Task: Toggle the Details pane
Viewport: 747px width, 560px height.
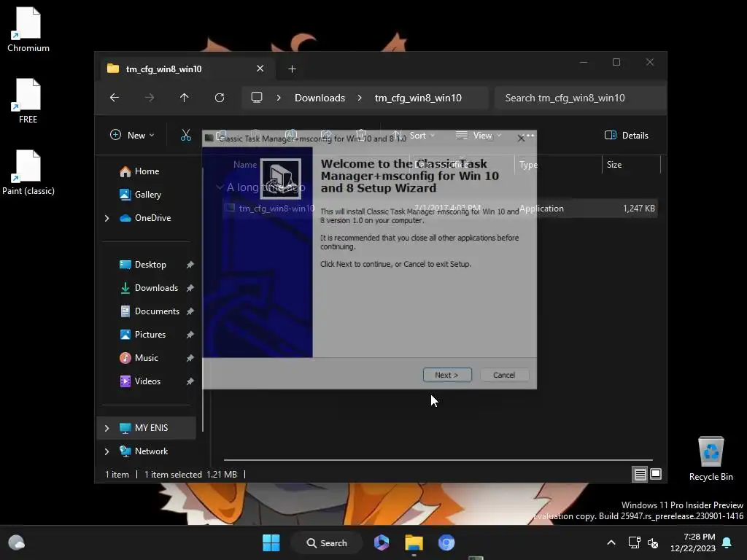Action: (x=627, y=135)
